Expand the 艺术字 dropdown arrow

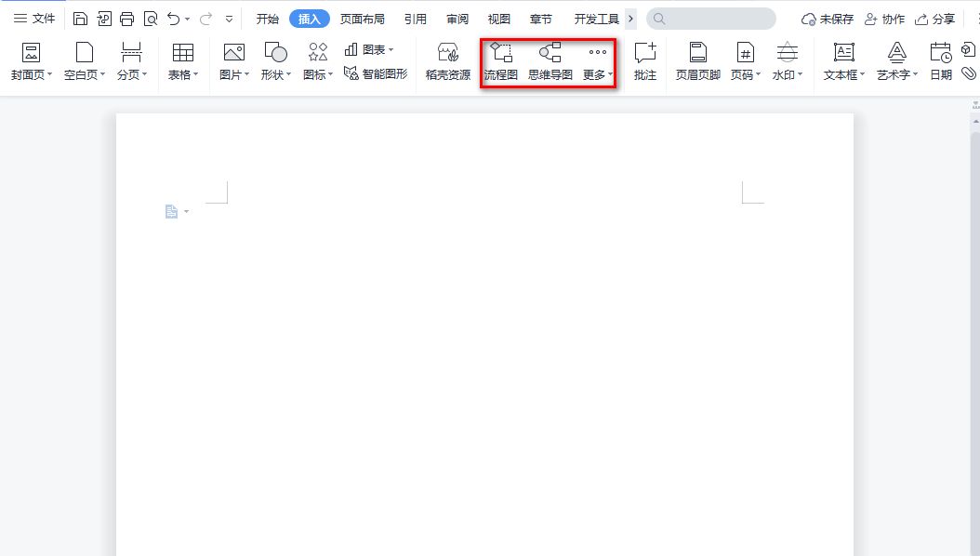click(x=916, y=74)
